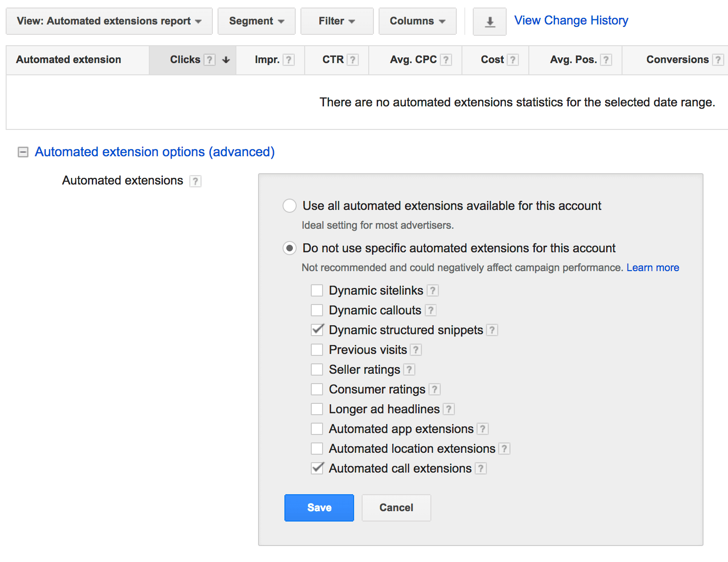Click the Learn more link
Viewport: 728px width, 562px height.
[x=653, y=267]
